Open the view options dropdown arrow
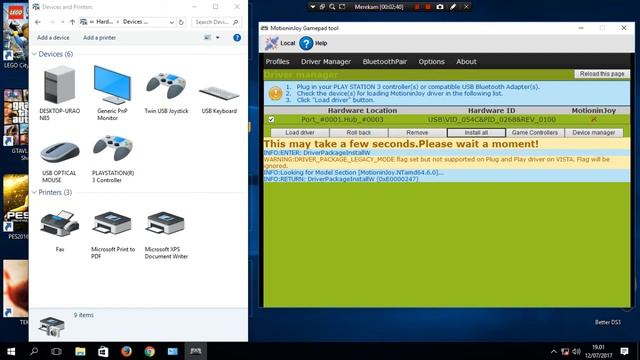640x360 pixels. pyautogui.click(x=218, y=38)
